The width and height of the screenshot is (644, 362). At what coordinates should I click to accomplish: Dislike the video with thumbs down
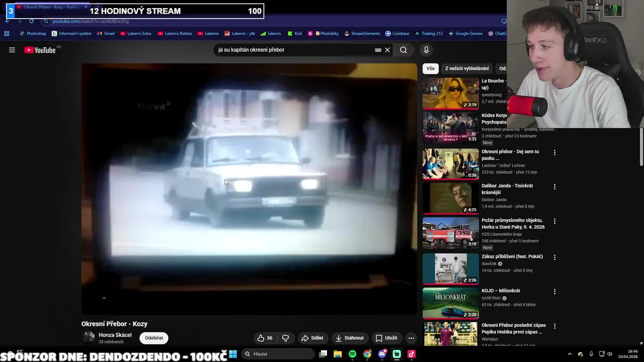pyautogui.click(x=285, y=338)
